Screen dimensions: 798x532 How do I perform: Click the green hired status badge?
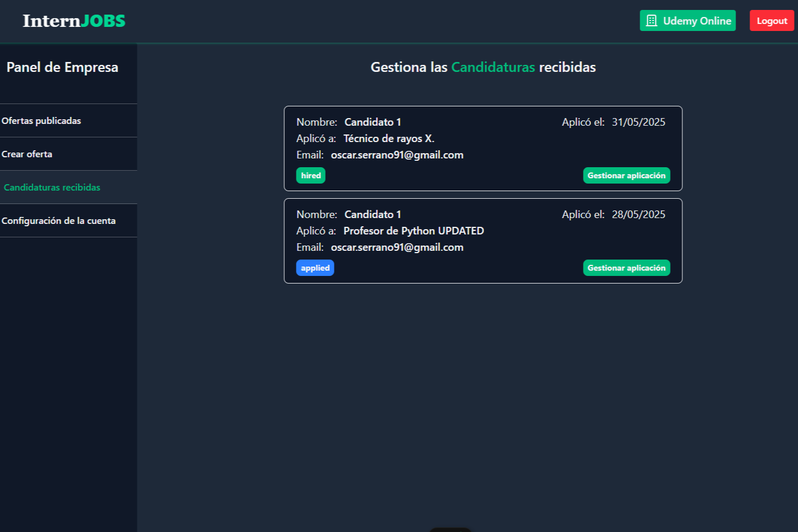pos(310,175)
